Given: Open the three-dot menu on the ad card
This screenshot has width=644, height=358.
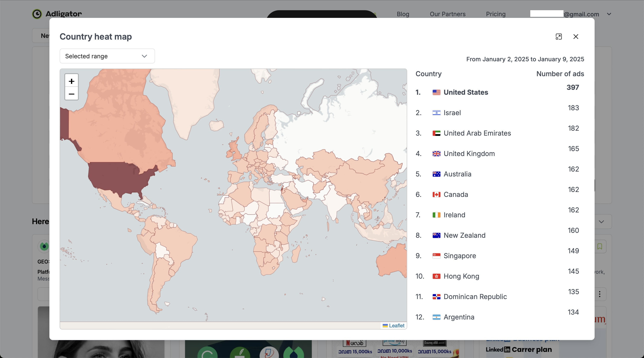Looking at the screenshot, I should pyautogui.click(x=599, y=294).
